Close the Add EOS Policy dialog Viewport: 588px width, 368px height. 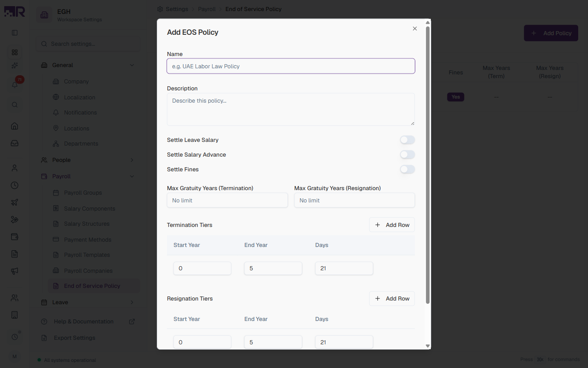[x=415, y=29]
